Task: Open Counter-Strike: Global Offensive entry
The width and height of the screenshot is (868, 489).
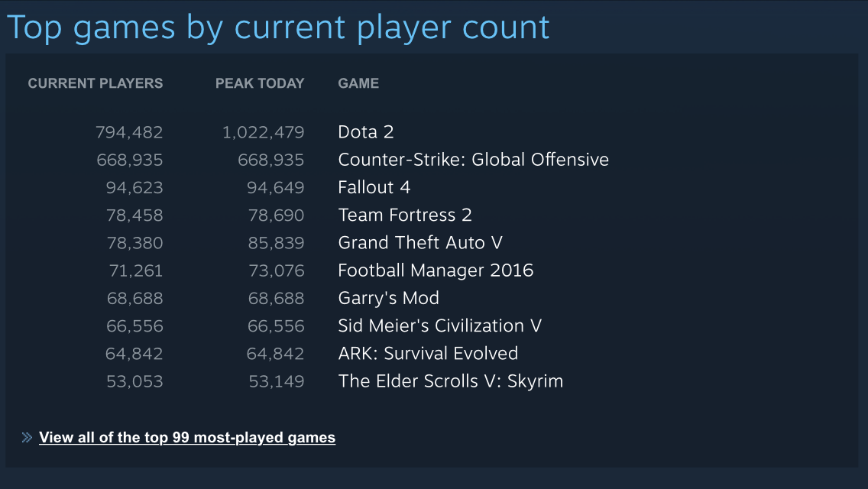Action: point(473,160)
